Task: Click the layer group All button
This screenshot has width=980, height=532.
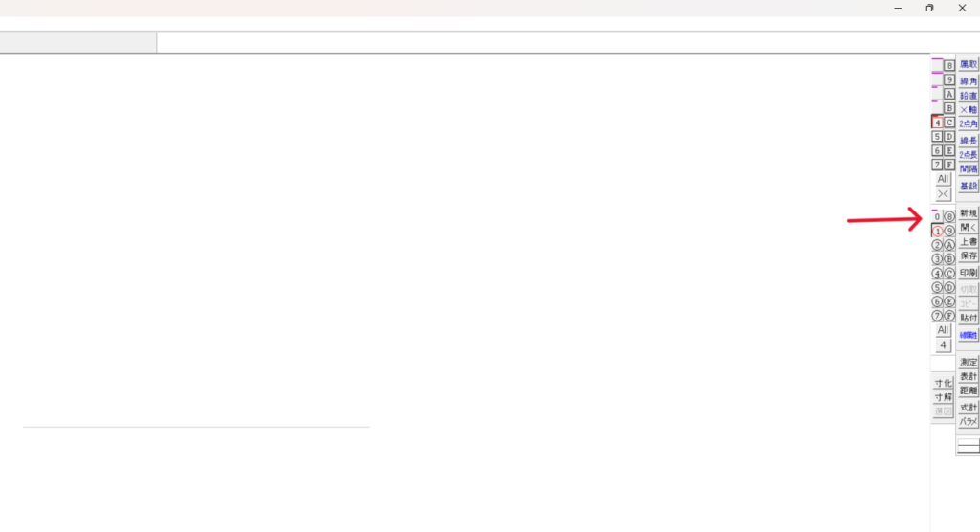Action: 943,330
